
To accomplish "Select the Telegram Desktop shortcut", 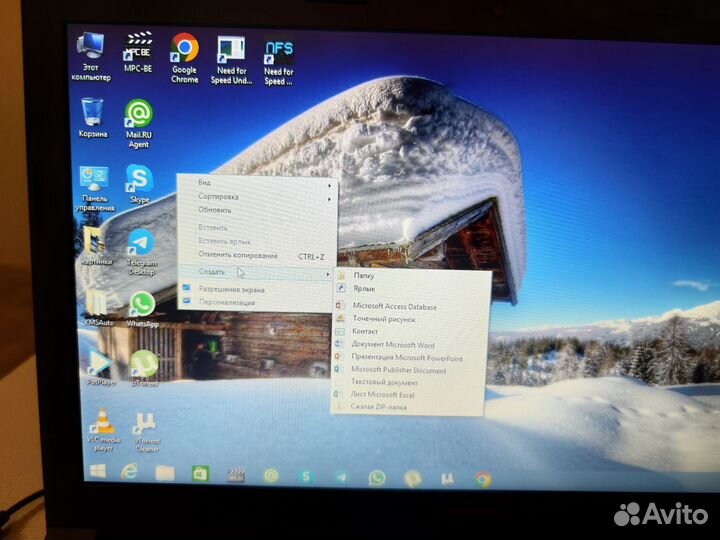I will coord(141,252).
